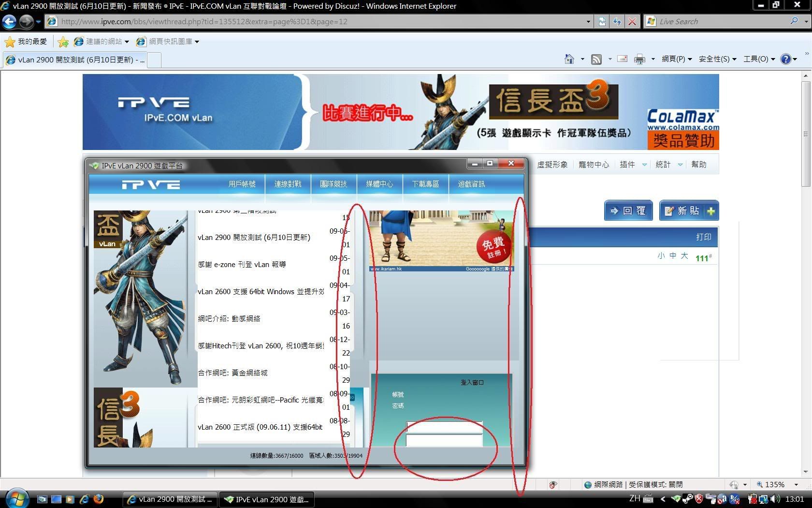Expand the 統計 forum dropdown
This screenshot has height=508, width=812.
click(680, 165)
